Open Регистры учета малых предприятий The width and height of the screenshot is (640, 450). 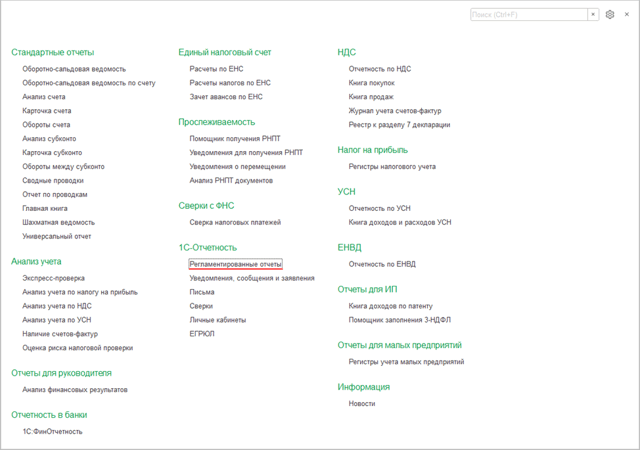[406, 362]
